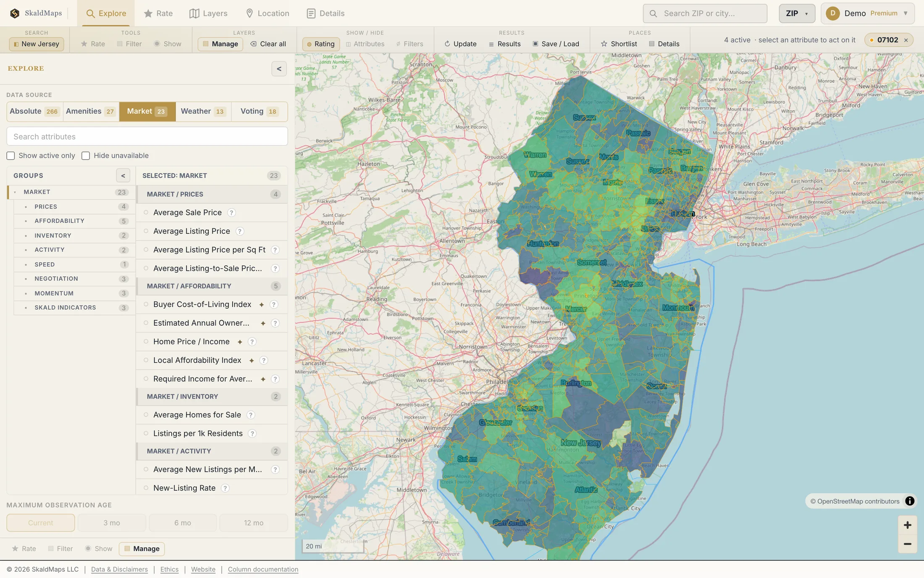
Task: Open Data & Disclaimers link
Action: pos(119,569)
